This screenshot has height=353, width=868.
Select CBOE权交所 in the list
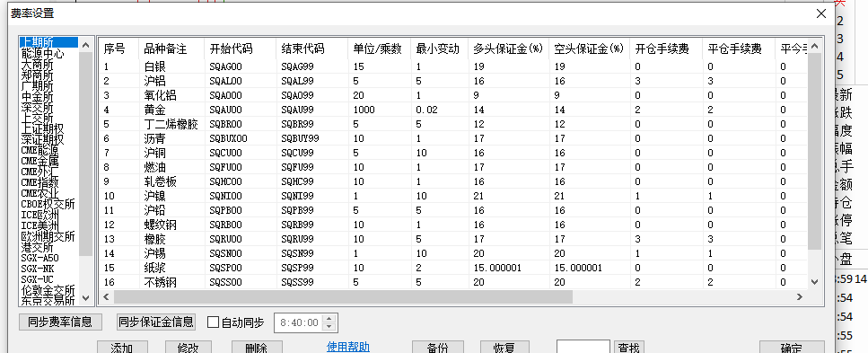tap(48, 204)
